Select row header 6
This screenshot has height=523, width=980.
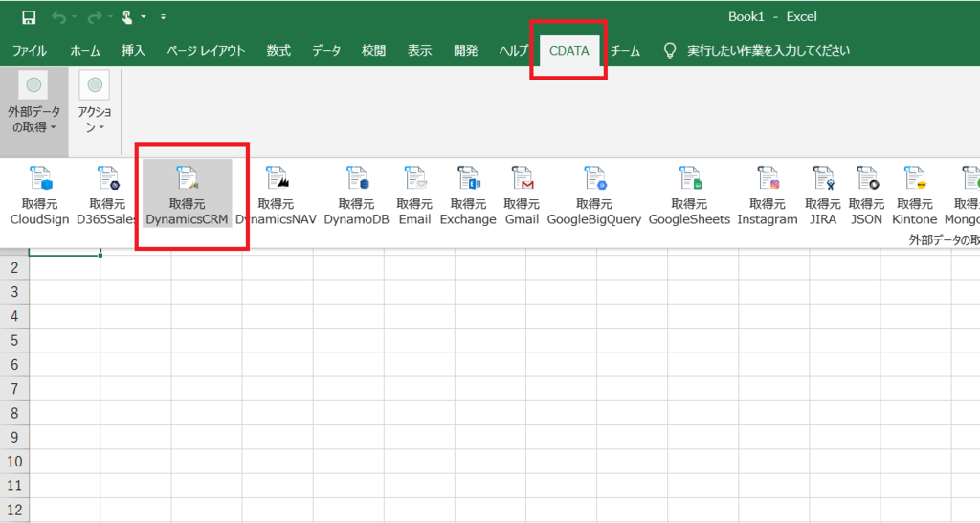point(14,365)
